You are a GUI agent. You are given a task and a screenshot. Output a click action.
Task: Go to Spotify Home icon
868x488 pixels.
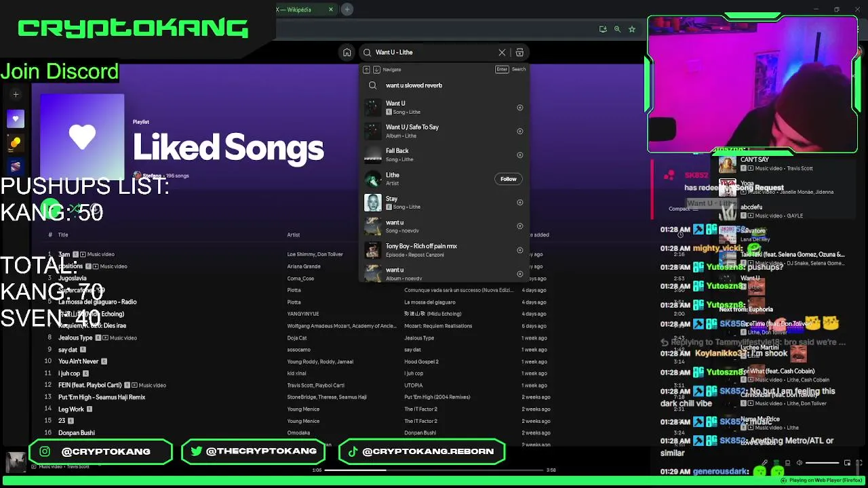pyautogui.click(x=347, y=52)
